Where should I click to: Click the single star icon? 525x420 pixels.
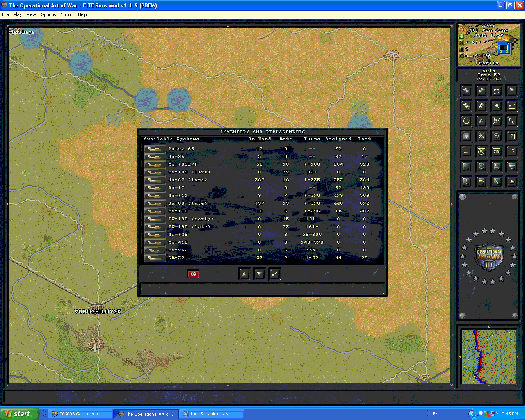click(x=496, y=106)
